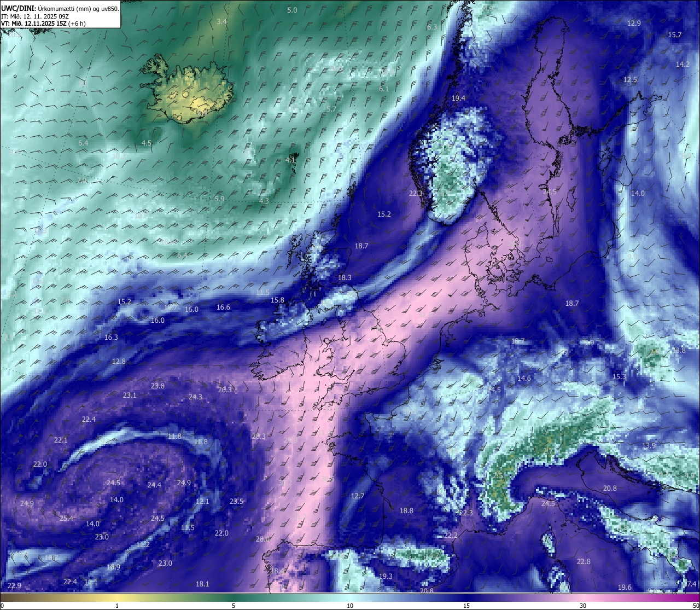Click the 16.3 value label
Screen dimensions: 700x610
tap(111, 338)
